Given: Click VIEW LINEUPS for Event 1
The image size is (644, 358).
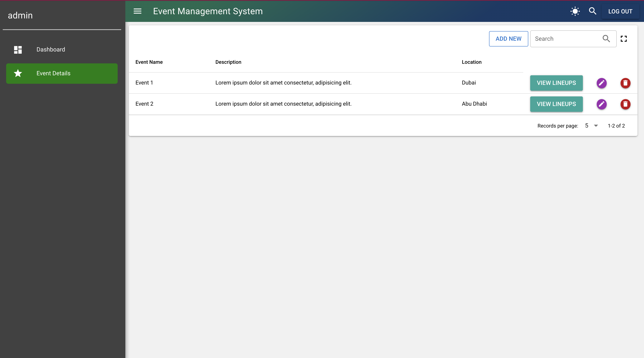Looking at the screenshot, I should (x=556, y=83).
